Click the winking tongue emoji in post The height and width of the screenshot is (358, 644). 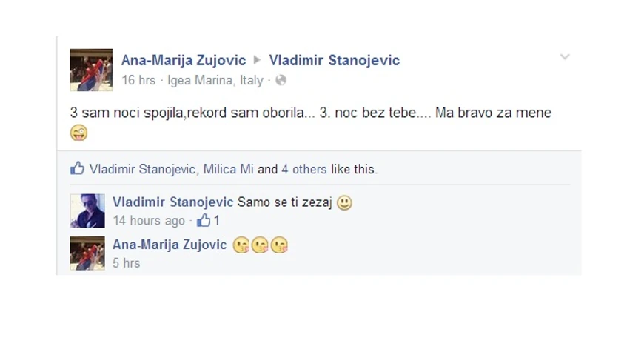coord(78,133)
